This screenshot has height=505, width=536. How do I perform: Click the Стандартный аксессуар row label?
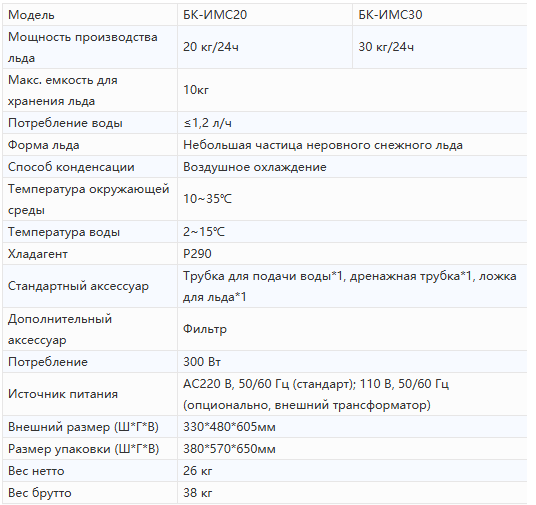pyautogui.click(x=78, y=286)
